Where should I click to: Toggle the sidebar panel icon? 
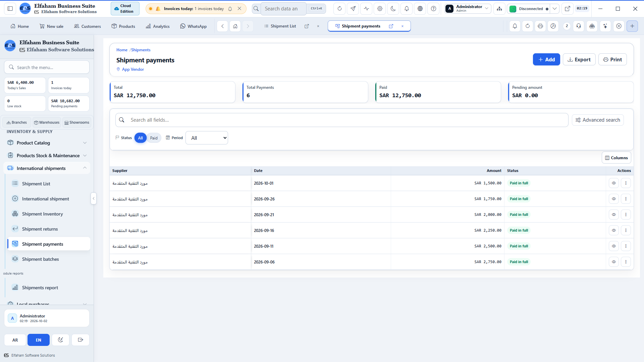(x=10, y=9)
